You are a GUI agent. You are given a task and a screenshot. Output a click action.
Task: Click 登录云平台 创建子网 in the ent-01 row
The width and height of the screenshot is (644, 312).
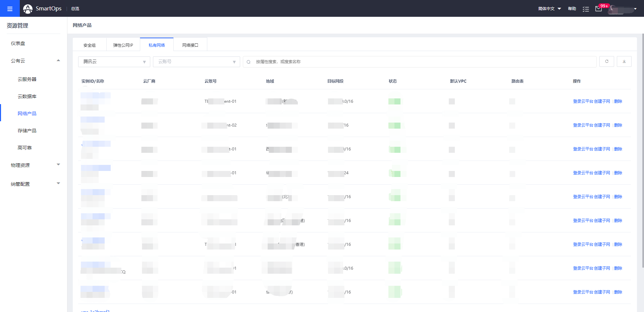[x=591, y=101]
